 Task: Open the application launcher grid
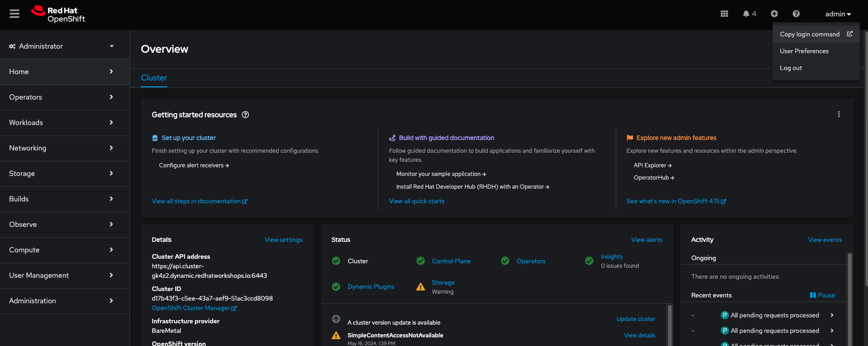724,14
